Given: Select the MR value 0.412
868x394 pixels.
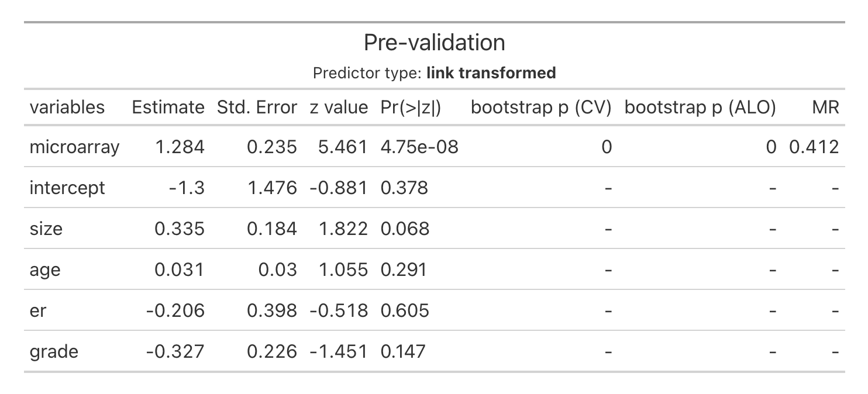Looking at the screenshot, I should [x=814, y=147].
